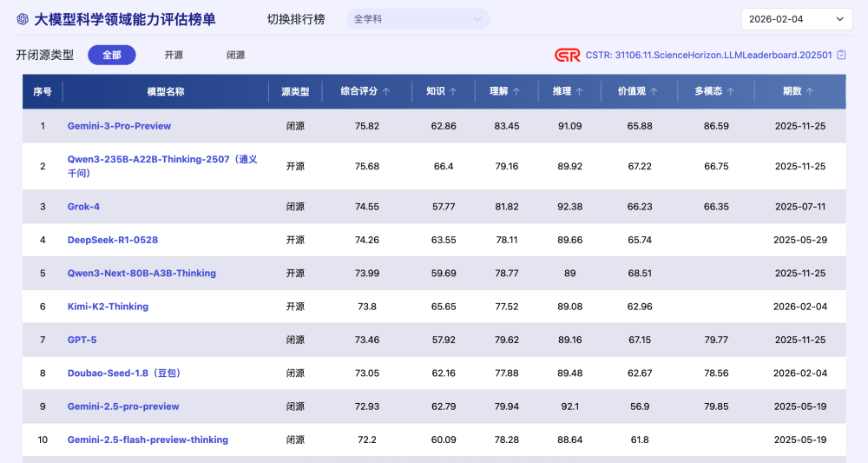Sort by 期数 using its arrow icon

810,91
